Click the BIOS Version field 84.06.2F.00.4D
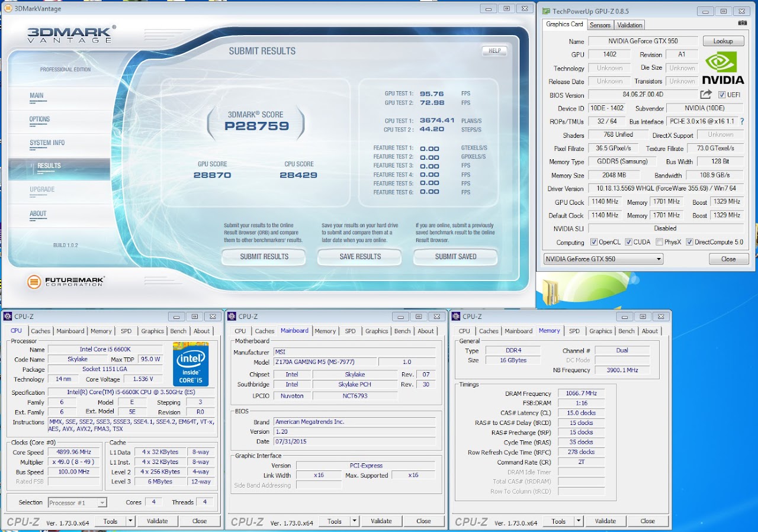758x532 pixels. point(644,95)
